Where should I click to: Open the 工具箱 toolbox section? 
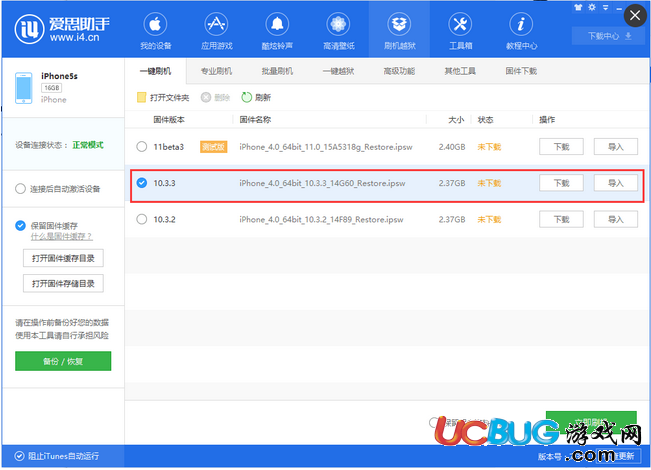[460, 31]
